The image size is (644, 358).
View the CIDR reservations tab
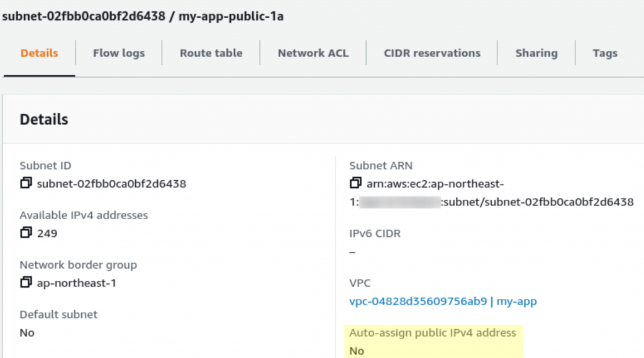point(432,53)
